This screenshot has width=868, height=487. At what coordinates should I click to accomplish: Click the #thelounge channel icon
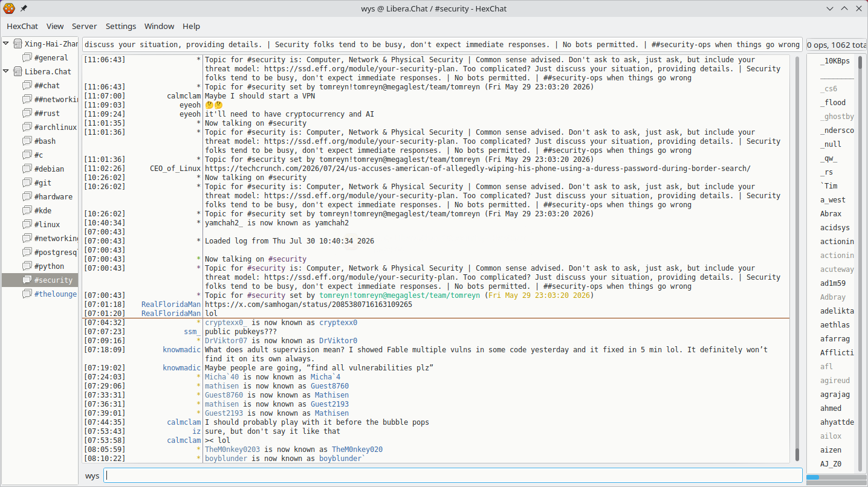[x=27, y=294]
